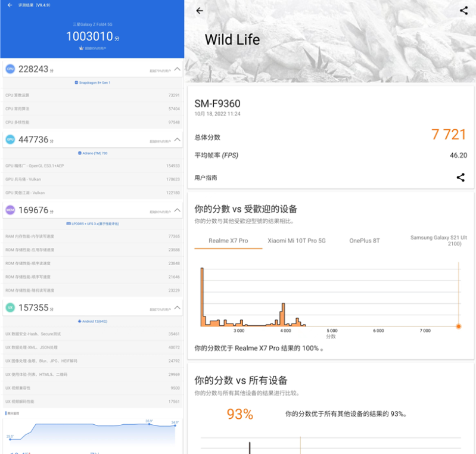Screen dimensions: 476x454
Task: Go back from AnTuTu results screen
Action: click(x=10, y=5)
